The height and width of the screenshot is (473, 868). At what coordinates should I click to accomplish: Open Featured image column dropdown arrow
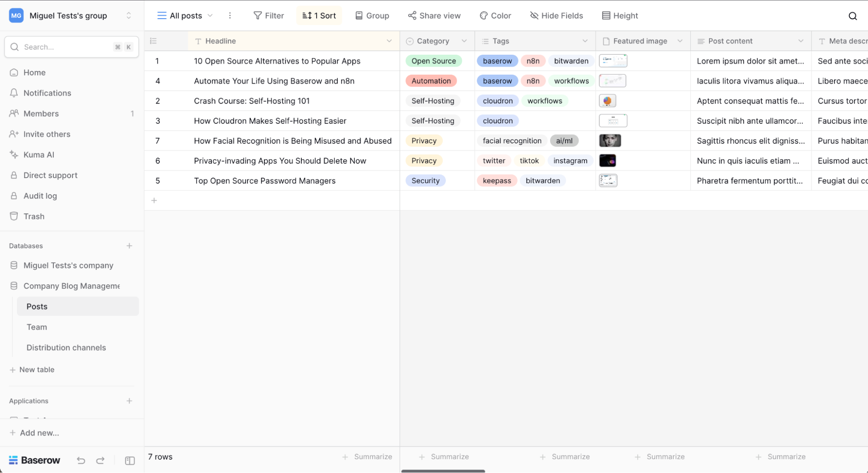coord(680,41)
